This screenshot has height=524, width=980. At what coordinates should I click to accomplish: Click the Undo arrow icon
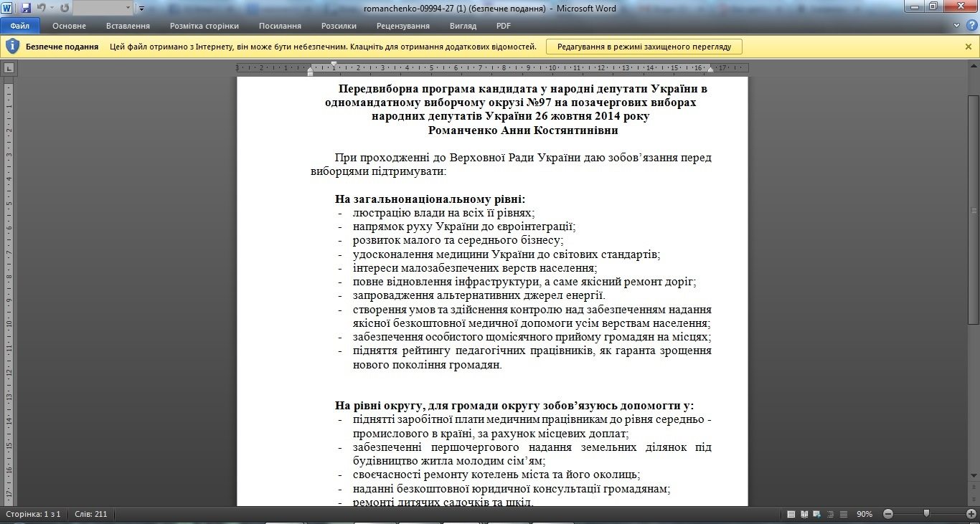click(x=41, y=8)
